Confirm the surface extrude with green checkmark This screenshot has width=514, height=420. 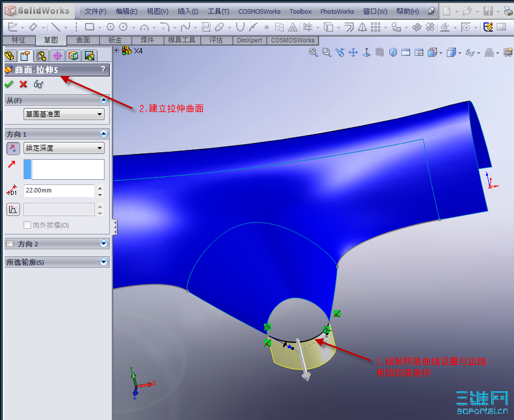[9, 84]
